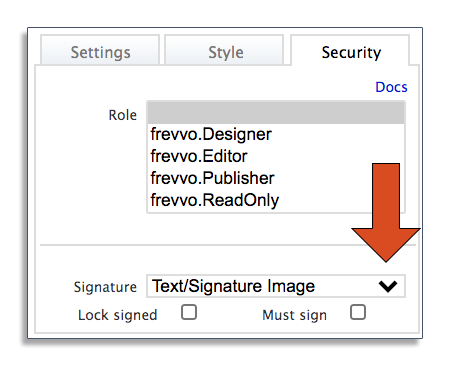This screenshot has width=451, height=367.
Task: Select frevvo.Designer role
Action: pos(276,134)
